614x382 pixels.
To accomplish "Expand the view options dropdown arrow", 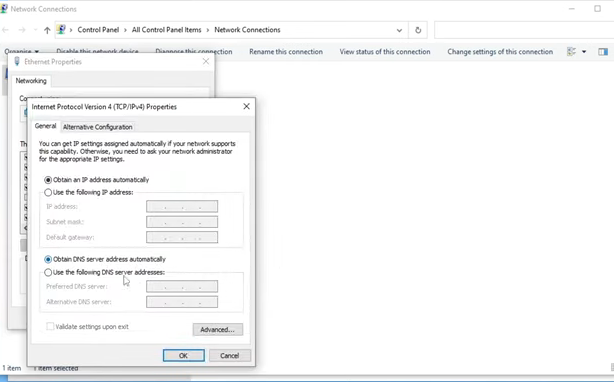I will coord(584,52).
